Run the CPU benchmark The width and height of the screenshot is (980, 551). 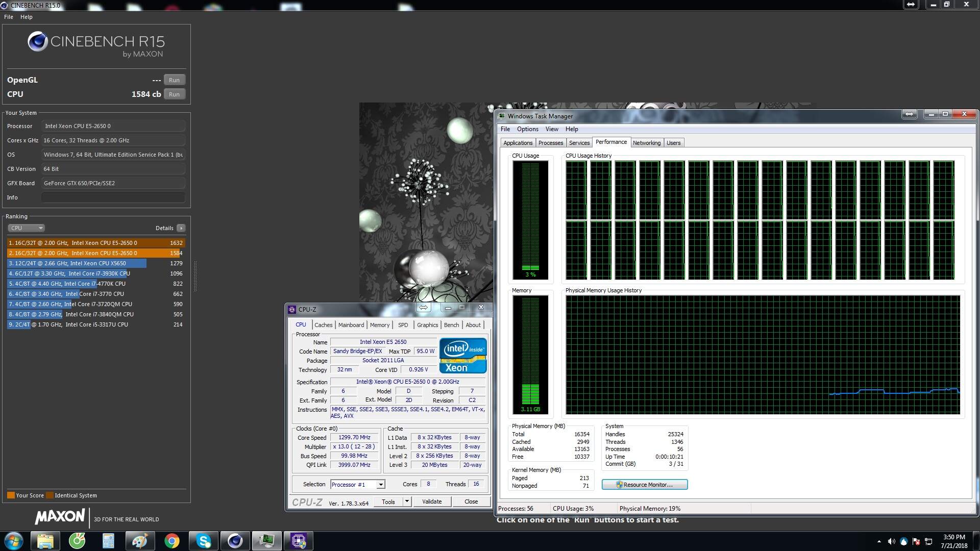tap(174, 94)
